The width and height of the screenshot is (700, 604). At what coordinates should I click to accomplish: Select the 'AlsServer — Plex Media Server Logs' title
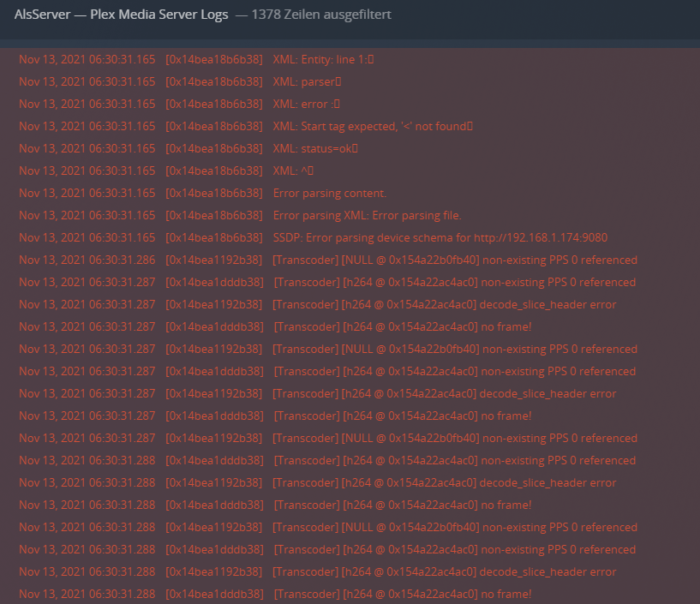(121, 15)
